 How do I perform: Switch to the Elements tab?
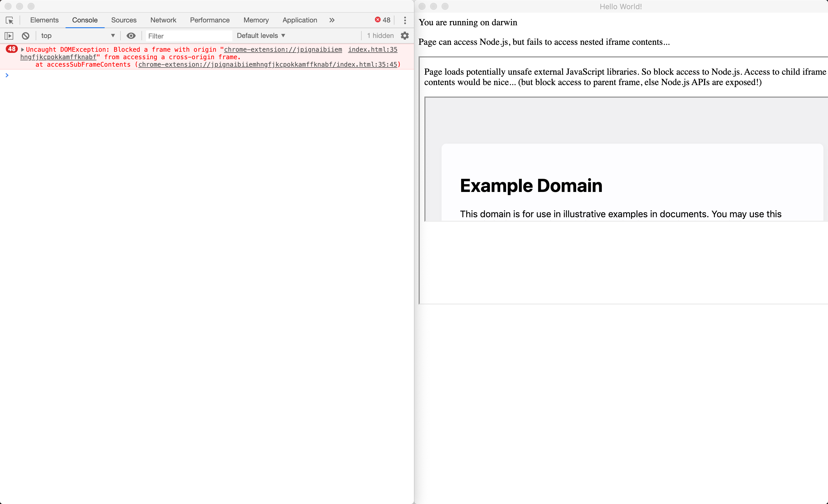coord(44,20)
